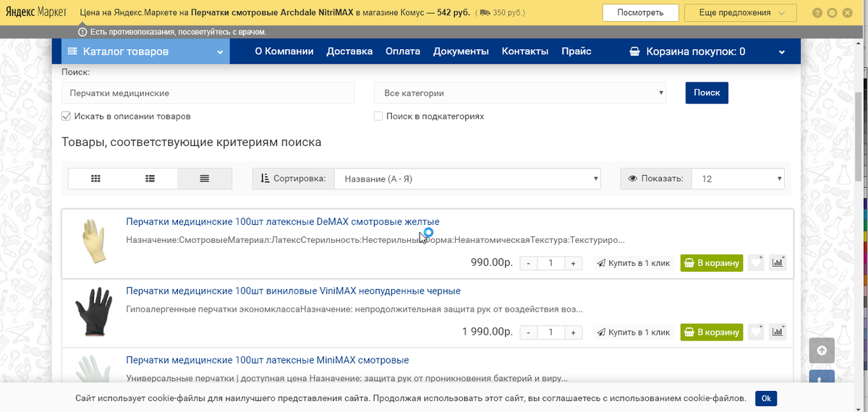Click the delivery truck icon near 350 руб.

485,13
